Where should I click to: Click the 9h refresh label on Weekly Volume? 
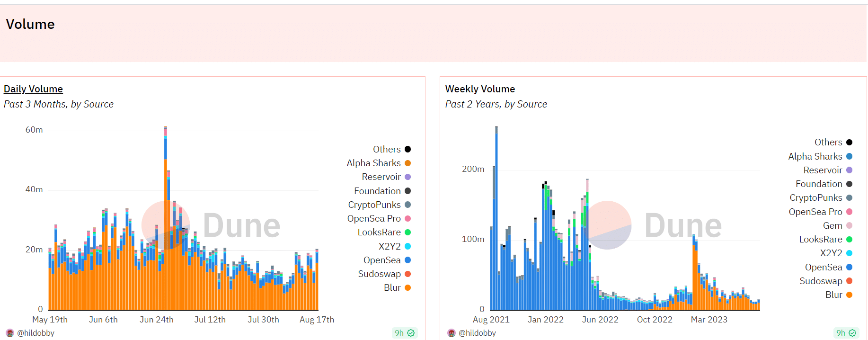coord(841,333)
